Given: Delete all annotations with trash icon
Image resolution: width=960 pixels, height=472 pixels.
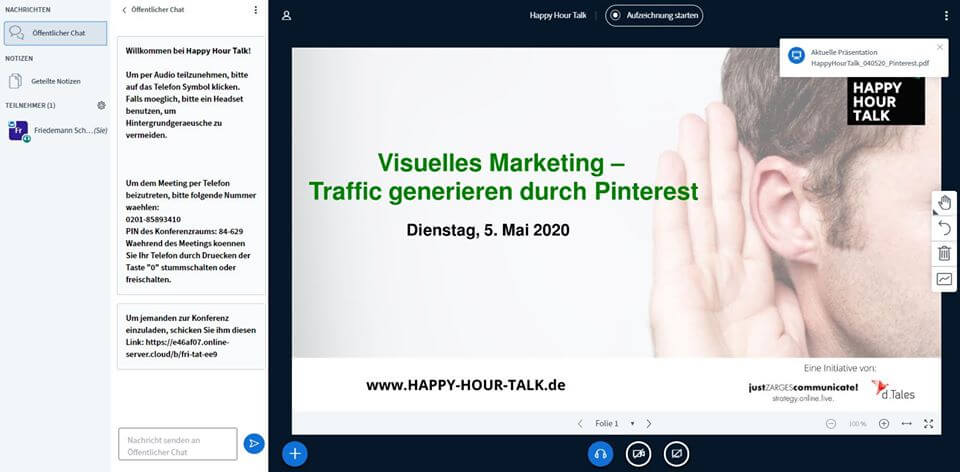Looking at the screenshot, I should point(944,253).
